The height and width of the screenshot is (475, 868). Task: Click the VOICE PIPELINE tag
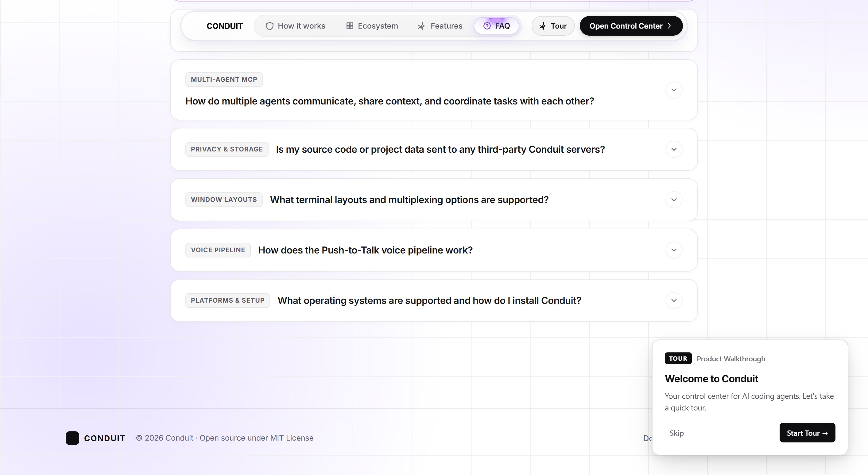pos(218,250)
